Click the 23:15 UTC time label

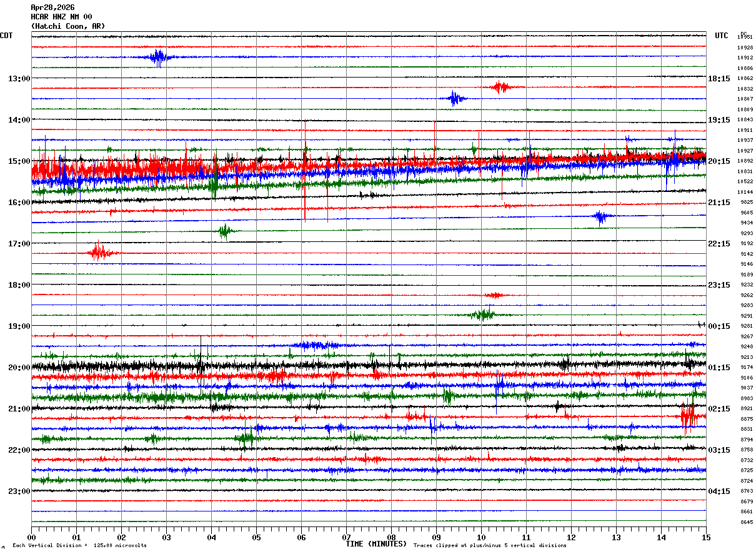coord(719,285)
